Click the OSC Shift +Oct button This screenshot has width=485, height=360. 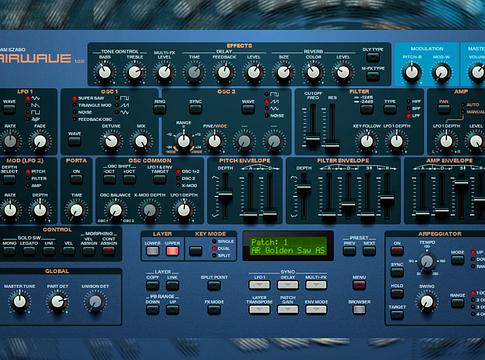tap(129, 179)
